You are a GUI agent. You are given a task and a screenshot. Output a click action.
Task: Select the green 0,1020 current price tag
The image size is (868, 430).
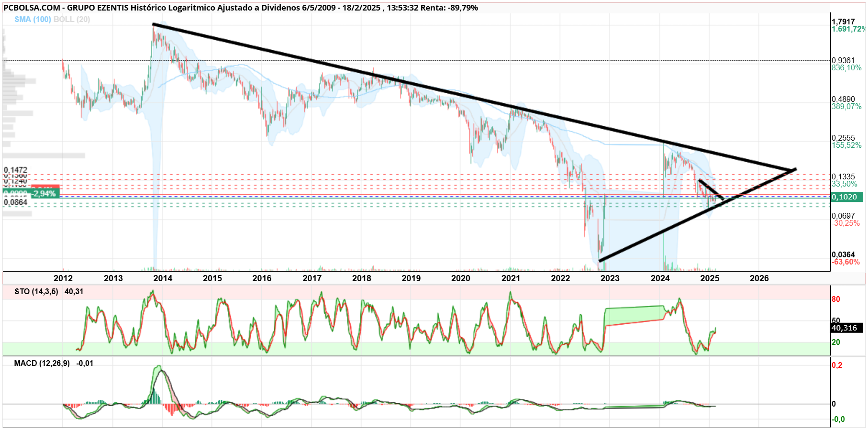(846, 197)
